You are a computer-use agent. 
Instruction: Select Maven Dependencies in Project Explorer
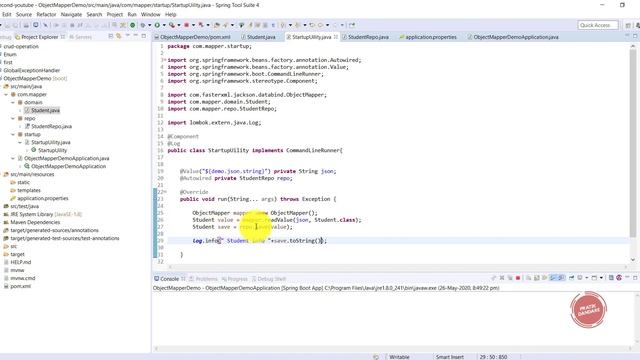pyautogui.click(x=35, y=222)
